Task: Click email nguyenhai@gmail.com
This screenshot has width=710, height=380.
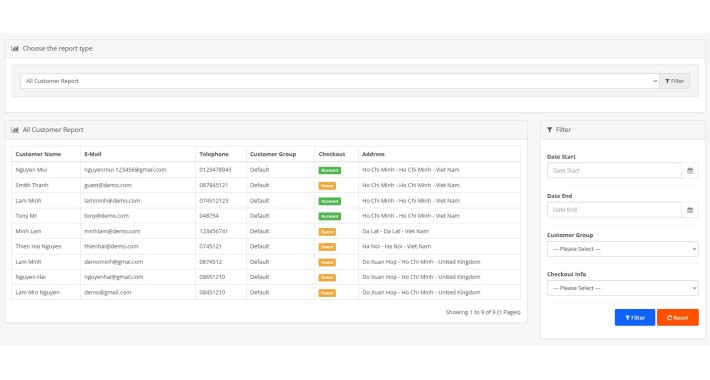Action: pos(114,277)
